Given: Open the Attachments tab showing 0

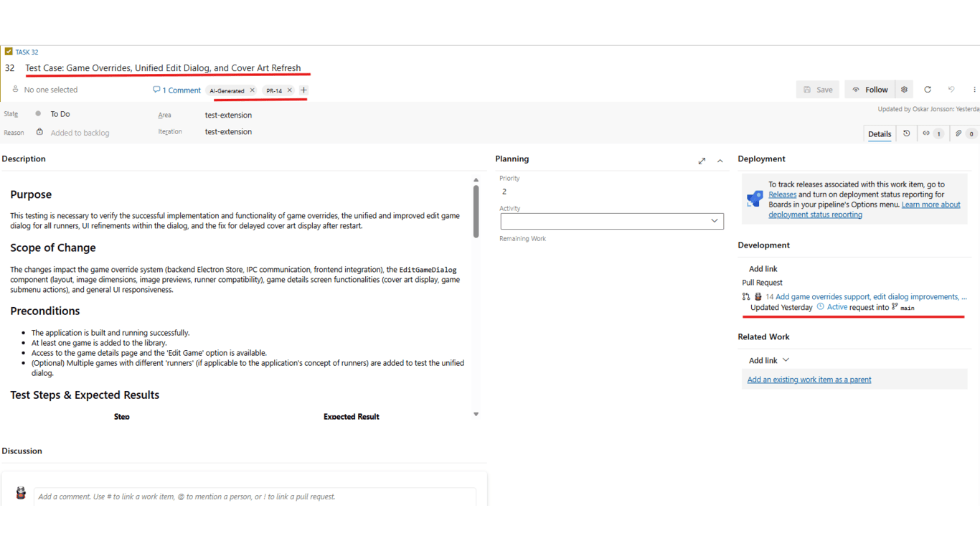Looking at the screenshot, I should [960, 133].
